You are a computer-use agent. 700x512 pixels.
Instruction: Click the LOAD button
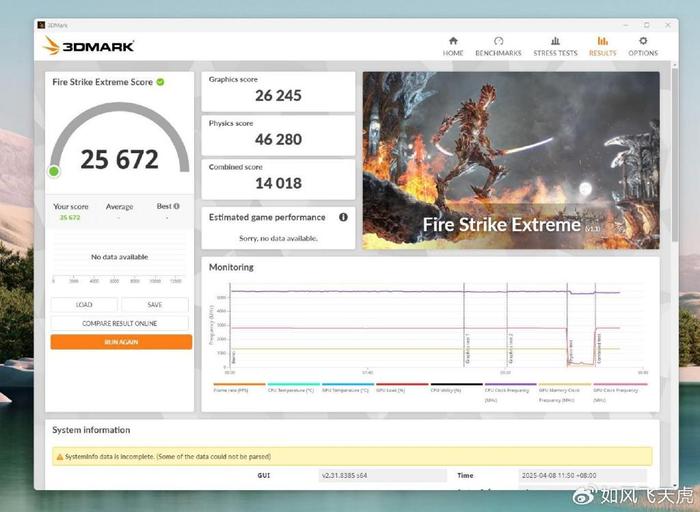tap(84, 304)
